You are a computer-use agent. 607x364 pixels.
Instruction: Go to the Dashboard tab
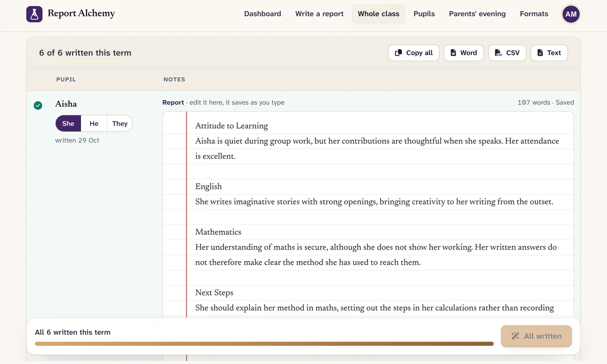click(263, 14)
